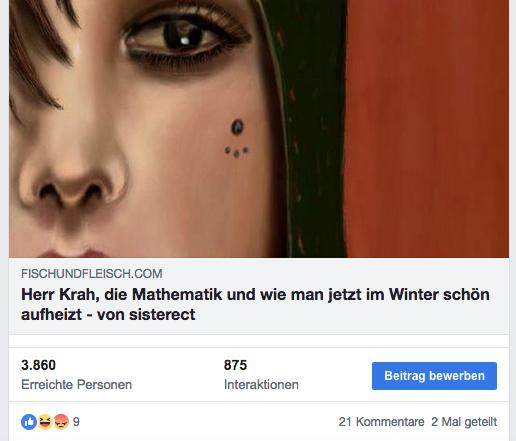Viewport: 516px width, 441px height.
Task: Open the 21 Kommentare link
Action: pos(381,422)
